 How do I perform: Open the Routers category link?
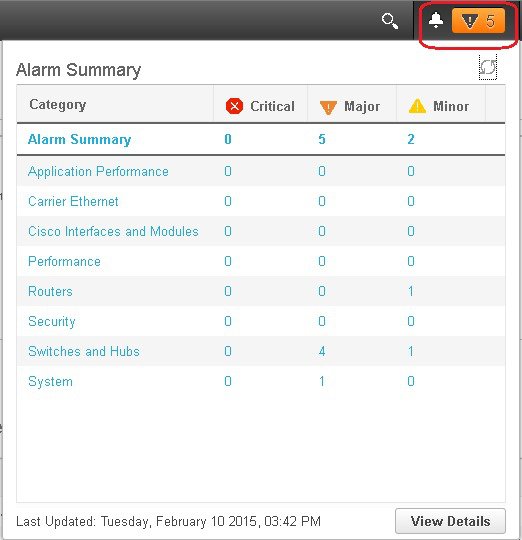50,291
